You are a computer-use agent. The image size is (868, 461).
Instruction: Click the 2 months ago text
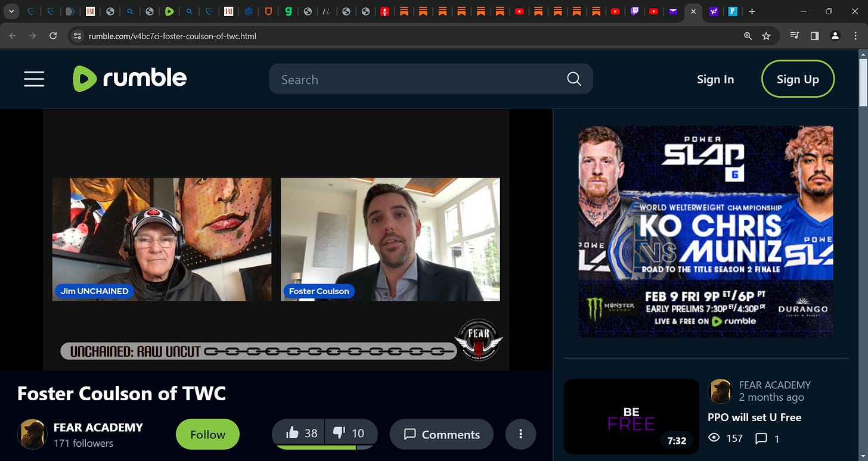pyautogui.click(x=771, y=397)
